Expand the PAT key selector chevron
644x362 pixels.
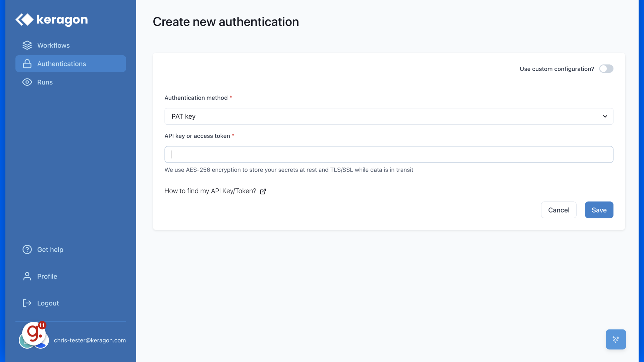605,116
